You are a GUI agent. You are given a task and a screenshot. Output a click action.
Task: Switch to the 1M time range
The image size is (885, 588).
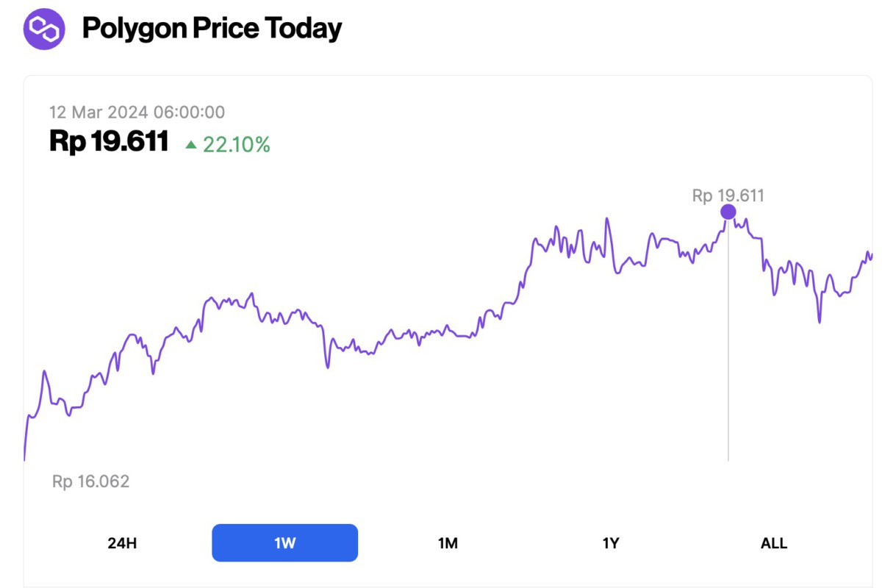(x=448, y=543)
